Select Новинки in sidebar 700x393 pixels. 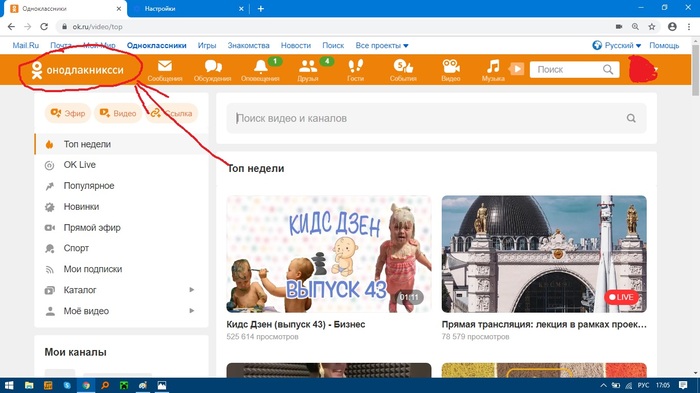coord(121,207)
